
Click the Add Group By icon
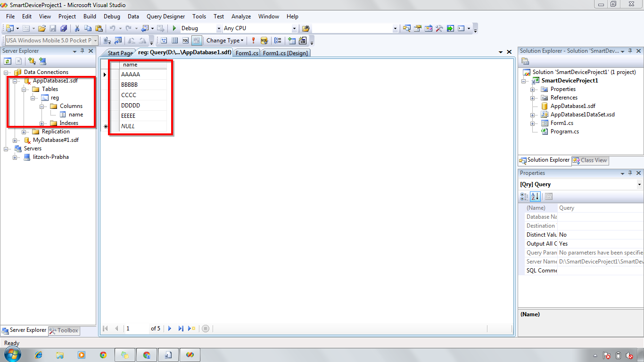(278, 41)
